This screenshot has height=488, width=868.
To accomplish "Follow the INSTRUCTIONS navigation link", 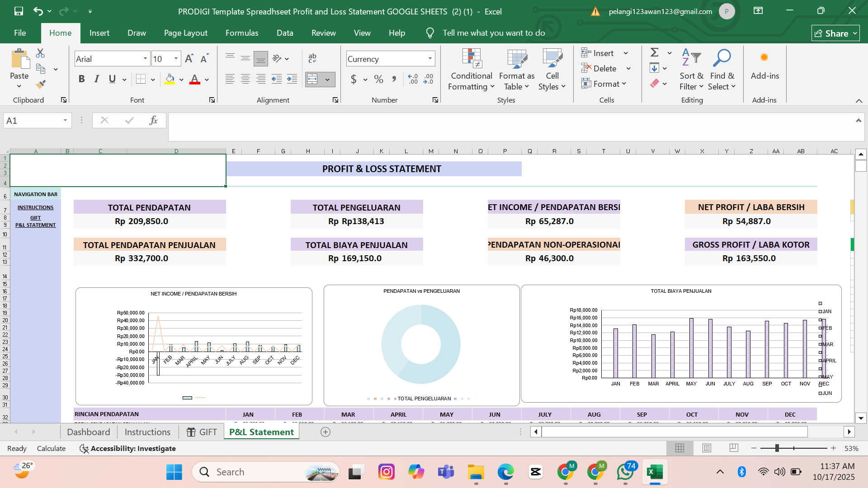I will click(x=35, y=207).
